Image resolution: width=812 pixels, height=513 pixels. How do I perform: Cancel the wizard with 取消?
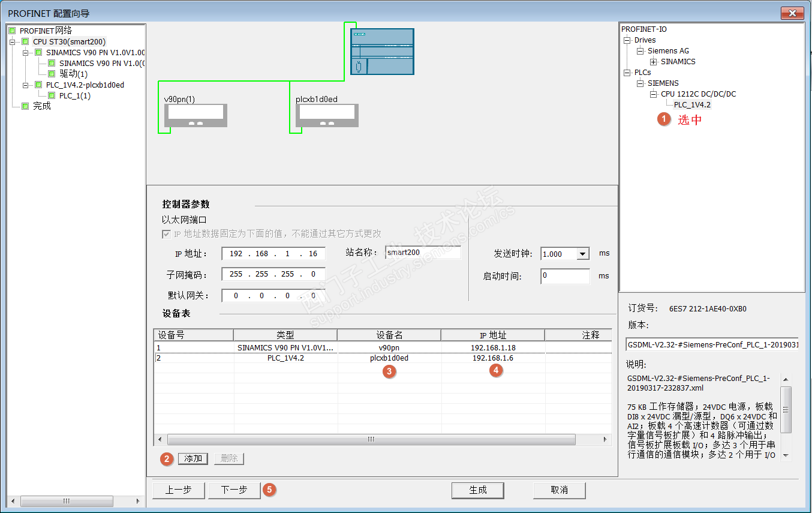(560, 490)
